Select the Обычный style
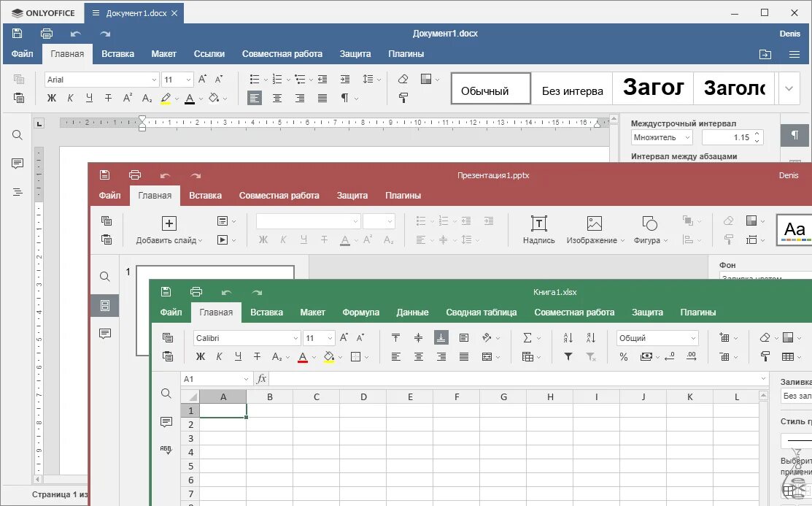 [490, 88]
